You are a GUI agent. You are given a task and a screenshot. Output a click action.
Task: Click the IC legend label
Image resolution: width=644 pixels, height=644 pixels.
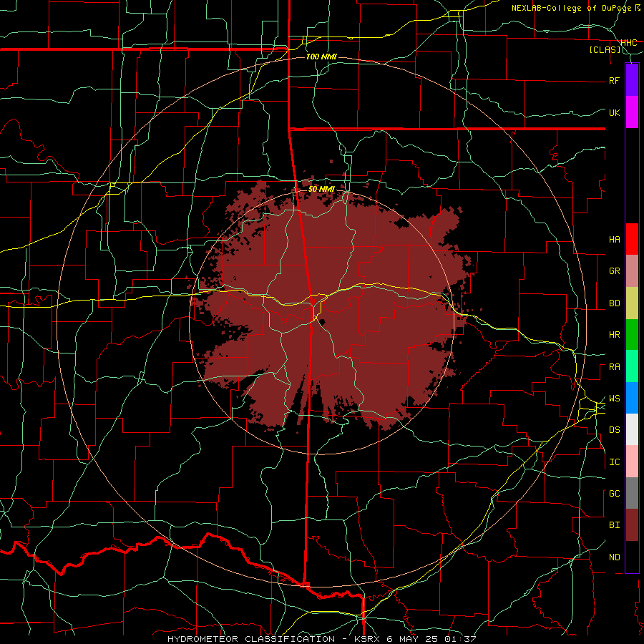click(x=614, y=462)
